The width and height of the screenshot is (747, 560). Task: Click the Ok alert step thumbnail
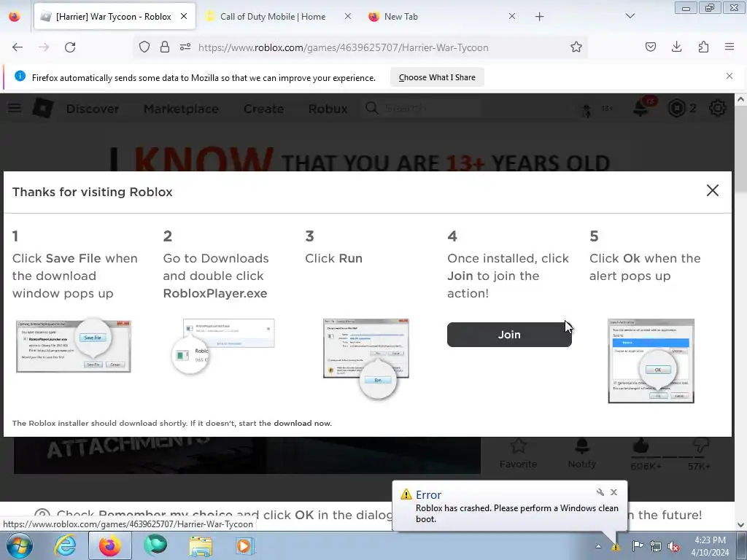(651, 361)
